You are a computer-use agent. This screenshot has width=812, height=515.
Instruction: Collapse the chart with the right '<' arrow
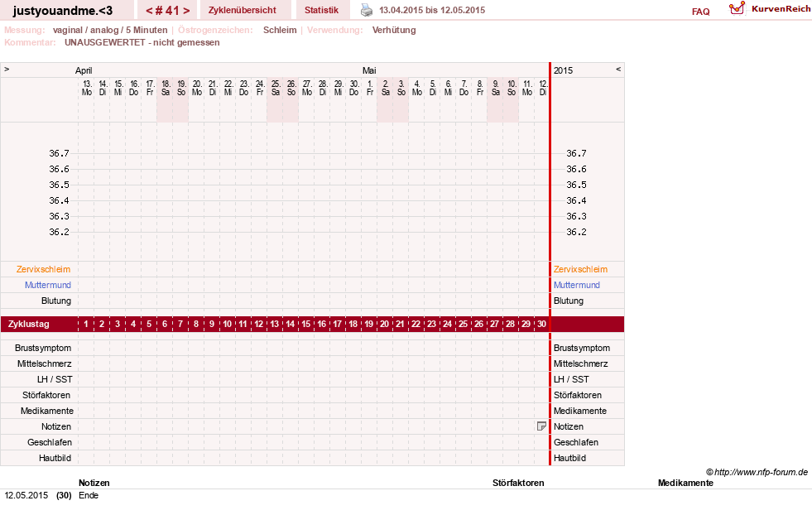(617, 69)
